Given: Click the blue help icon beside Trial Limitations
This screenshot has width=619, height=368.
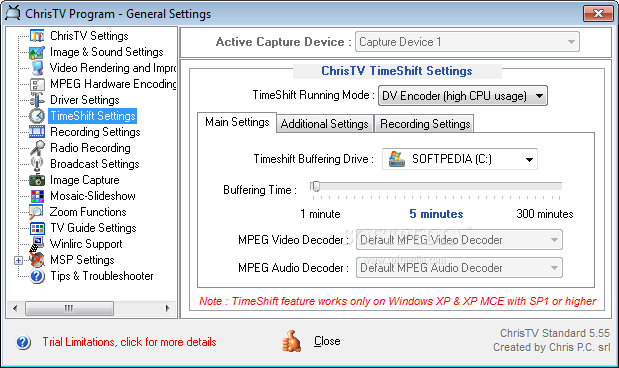Looking at the screenshot, I should pos(23,342).
